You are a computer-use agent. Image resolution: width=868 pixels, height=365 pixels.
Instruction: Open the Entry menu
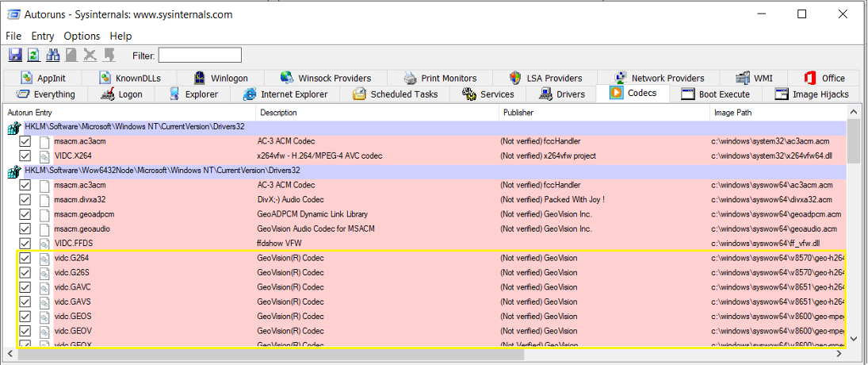pos(43,36)
